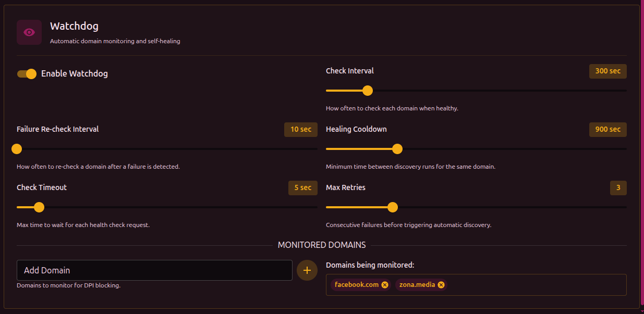Screen dimensions: 644x314
Task: Select the zona.media domain chip
Action: (x=417, y=285)
